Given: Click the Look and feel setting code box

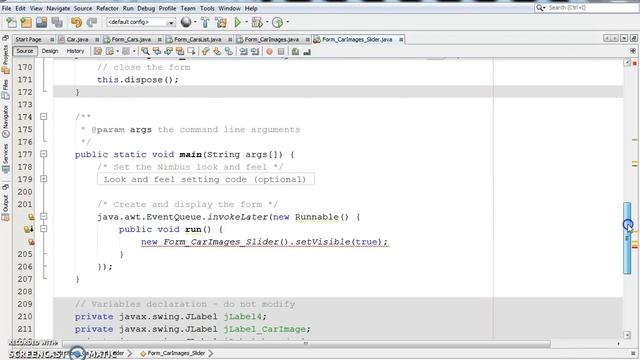Looking at the screenshot, I should (x=206, y=179).
